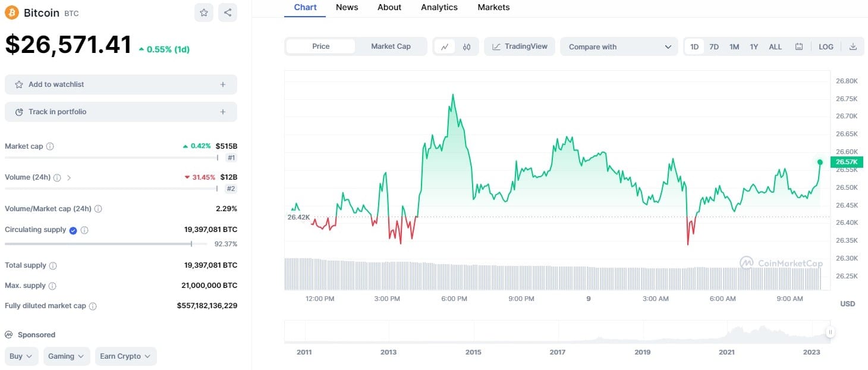
Task: Click the timeline range slider handle
Action: pos(830,332)
